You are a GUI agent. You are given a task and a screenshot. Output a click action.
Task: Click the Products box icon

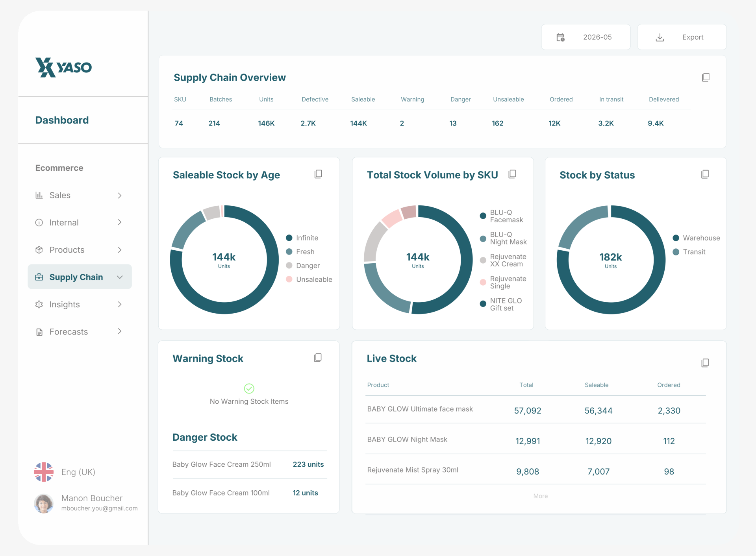[x=39, y=250]
